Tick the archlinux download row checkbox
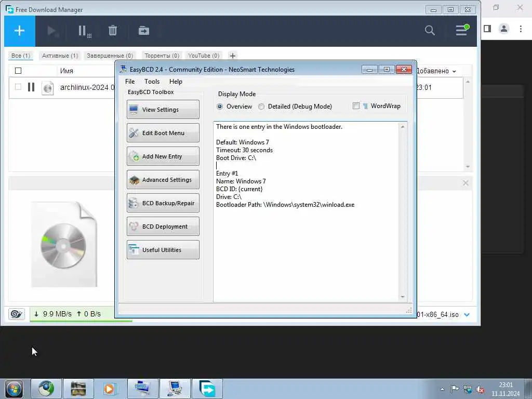Screen dimensions: 532x399 pos(18,87)
